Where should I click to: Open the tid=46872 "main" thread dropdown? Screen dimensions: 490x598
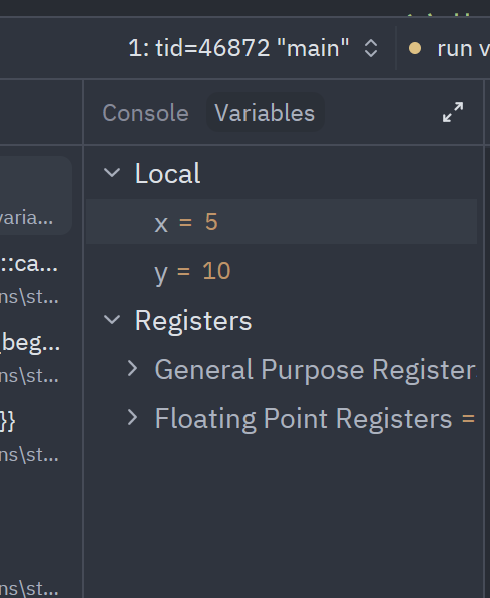239,48
